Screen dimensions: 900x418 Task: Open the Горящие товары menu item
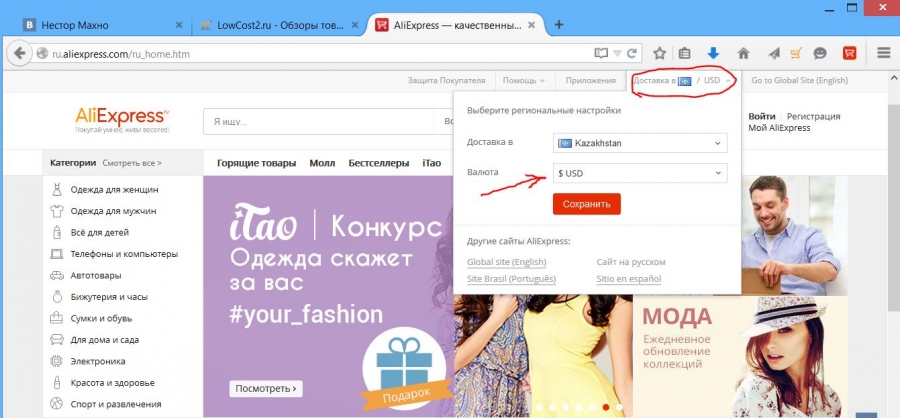pos(257,163)
